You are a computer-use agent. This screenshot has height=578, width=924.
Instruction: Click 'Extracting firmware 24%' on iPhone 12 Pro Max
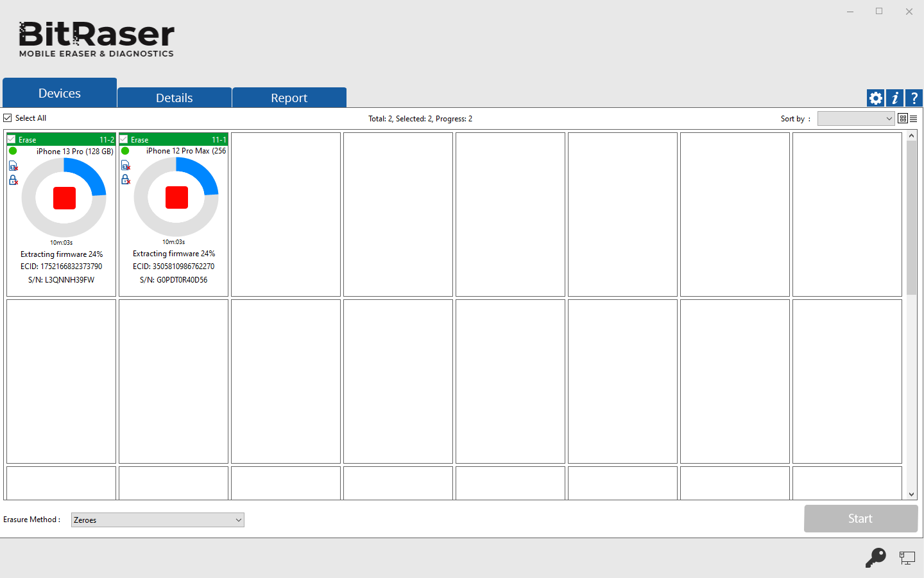(x=174, y=254)
